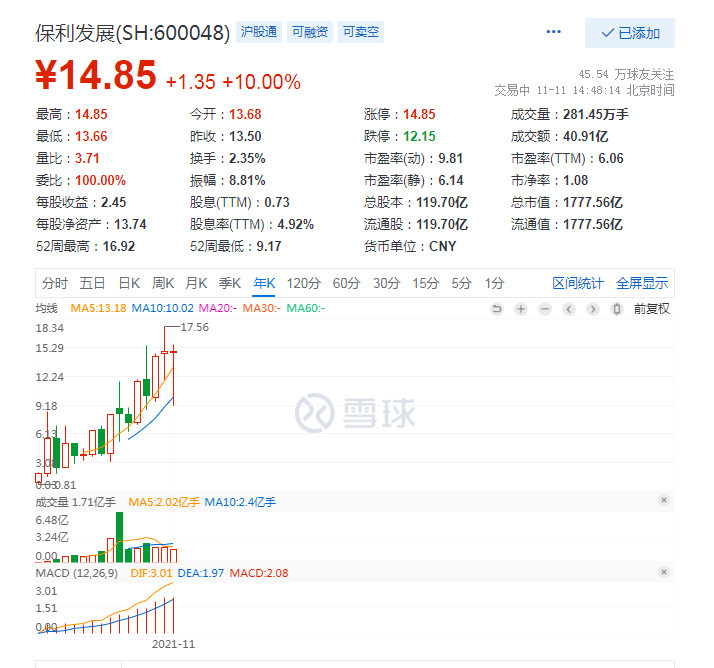Click the 股息率(TTM) 4.92% value
The height and width of the screenshot is (668, 714).
(296, 224)
